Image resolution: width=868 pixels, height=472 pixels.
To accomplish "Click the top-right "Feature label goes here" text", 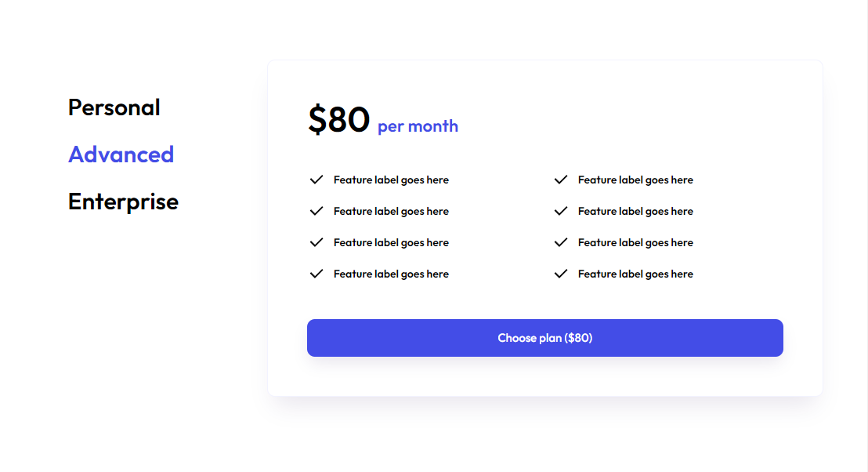I will point(635,180).
